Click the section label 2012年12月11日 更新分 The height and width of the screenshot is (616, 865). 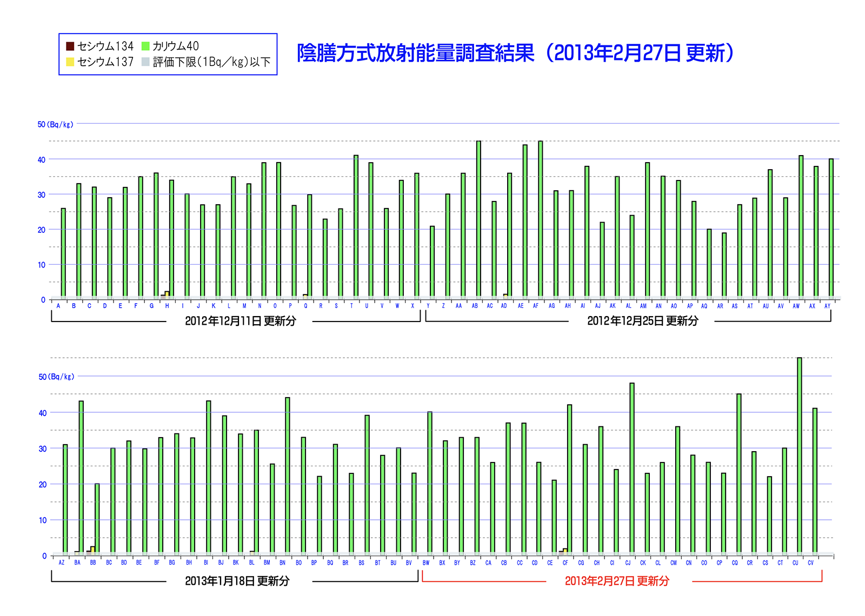(241, 321)
